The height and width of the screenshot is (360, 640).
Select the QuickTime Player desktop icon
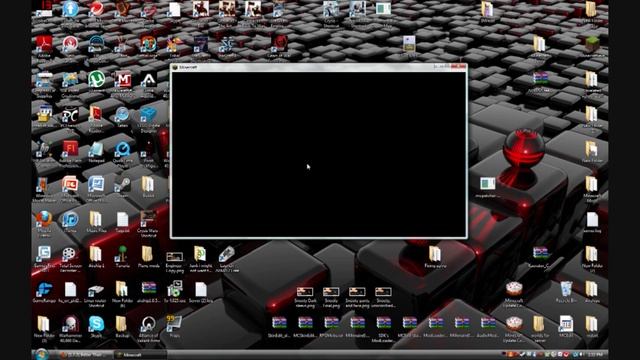point(122,149)
